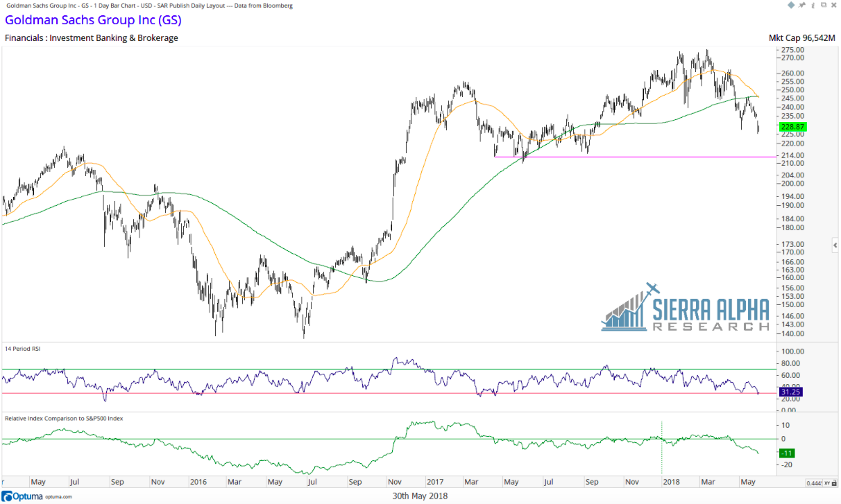Click the 2017 label on the time axis
841x504 pixels.
click(435, 481)
